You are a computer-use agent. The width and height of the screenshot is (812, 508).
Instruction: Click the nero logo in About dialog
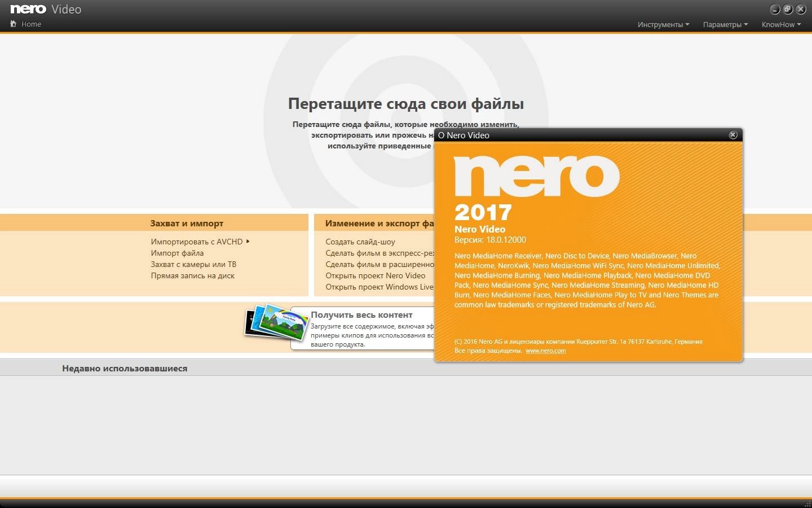(x=537, y=176)
